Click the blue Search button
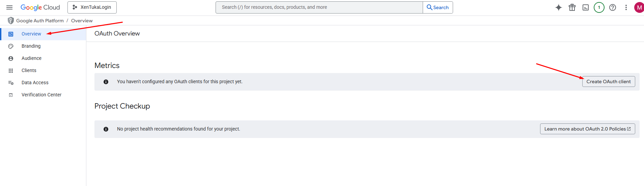 pyautogui.click(x=438, y=7)
